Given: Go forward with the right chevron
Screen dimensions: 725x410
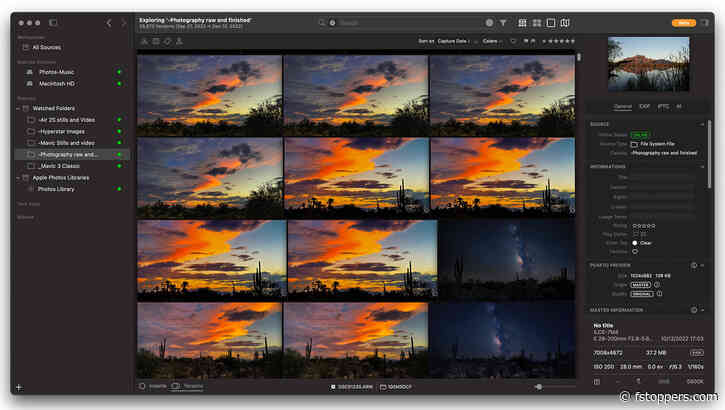Looking at the screenshot, I should 123,23.
